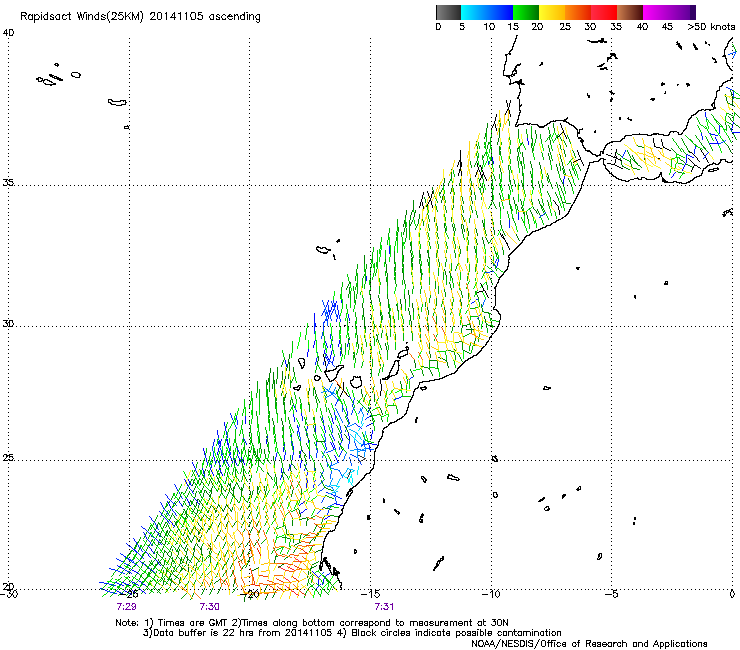Click longitude label -10 on bottom axis
Image resolution: width=740 pixels, height=650 pixels.
tap(491, 594)
